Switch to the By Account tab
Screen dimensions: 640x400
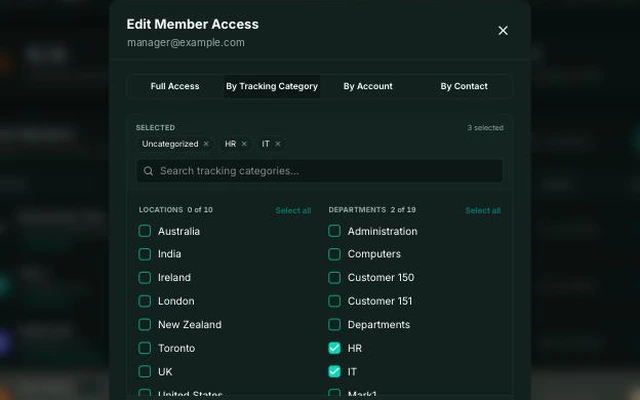pos(368,86)
